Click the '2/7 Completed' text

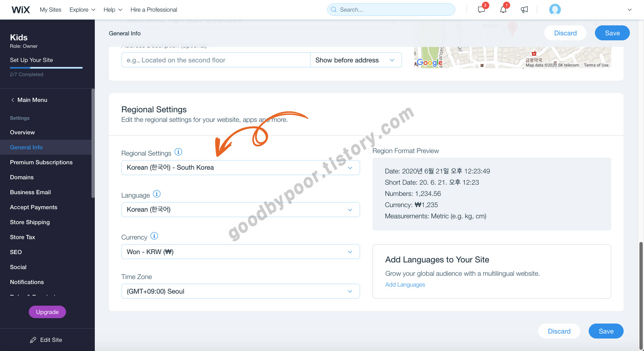click(27, 74)
